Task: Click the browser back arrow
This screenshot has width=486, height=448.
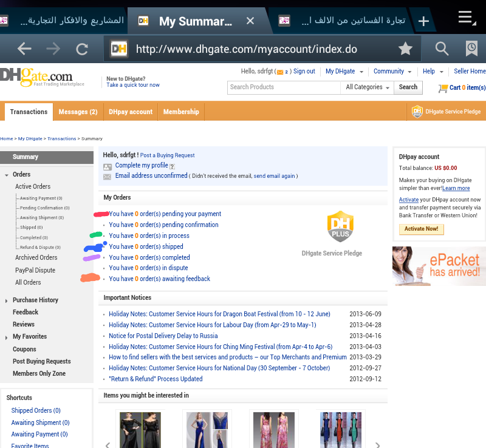Action: pyautogui.click(x=24, y=49)
